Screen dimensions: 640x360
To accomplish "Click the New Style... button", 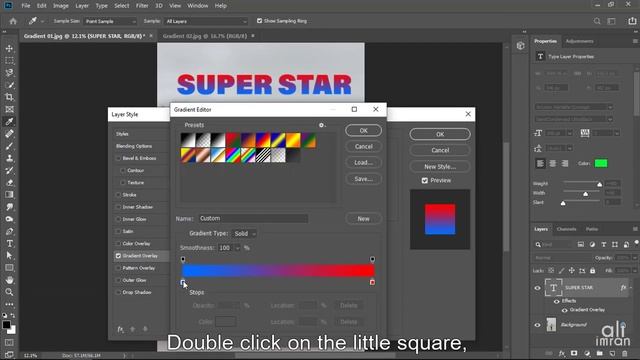I will (440, 167).
